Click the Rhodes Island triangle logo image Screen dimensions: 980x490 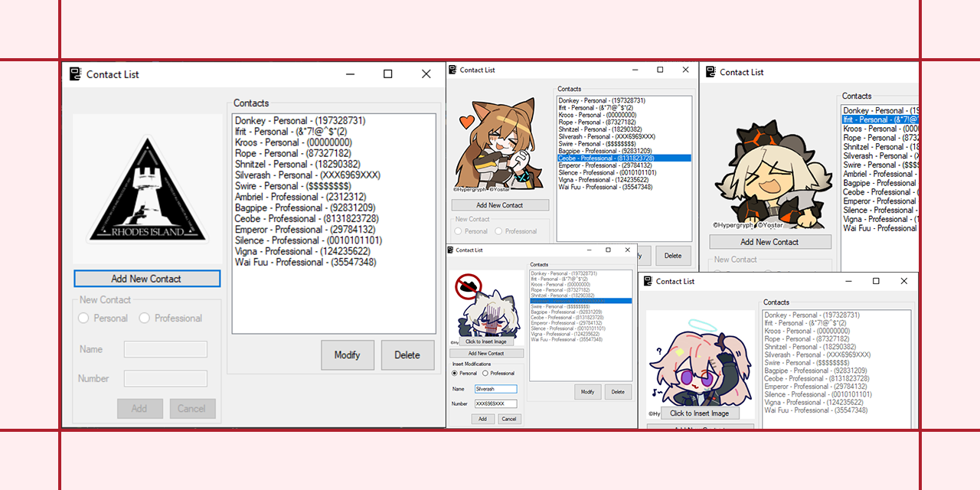[x=147, y=188]
